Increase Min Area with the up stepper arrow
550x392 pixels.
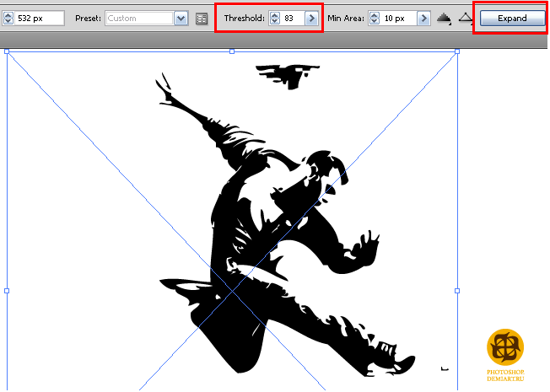click(x=375, y=14)
